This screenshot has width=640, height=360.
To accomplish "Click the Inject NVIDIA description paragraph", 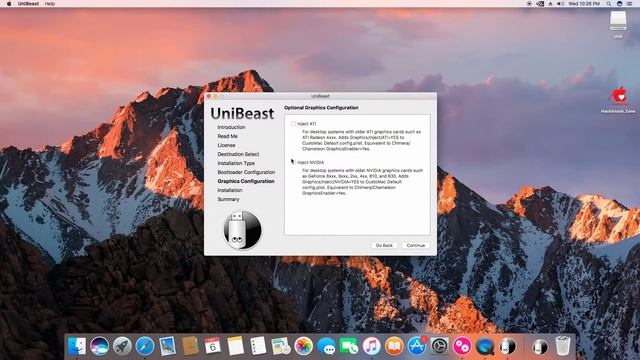I will coord(362,182).
